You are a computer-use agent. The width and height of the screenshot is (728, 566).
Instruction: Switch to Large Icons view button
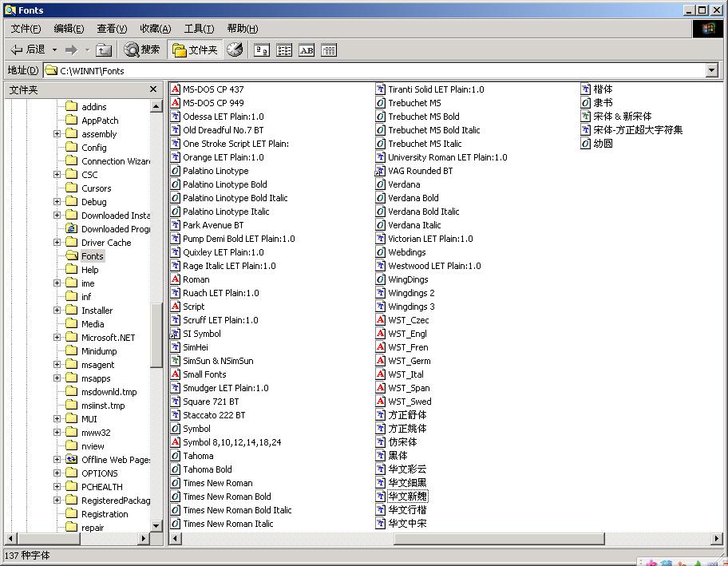pos(262,49)
